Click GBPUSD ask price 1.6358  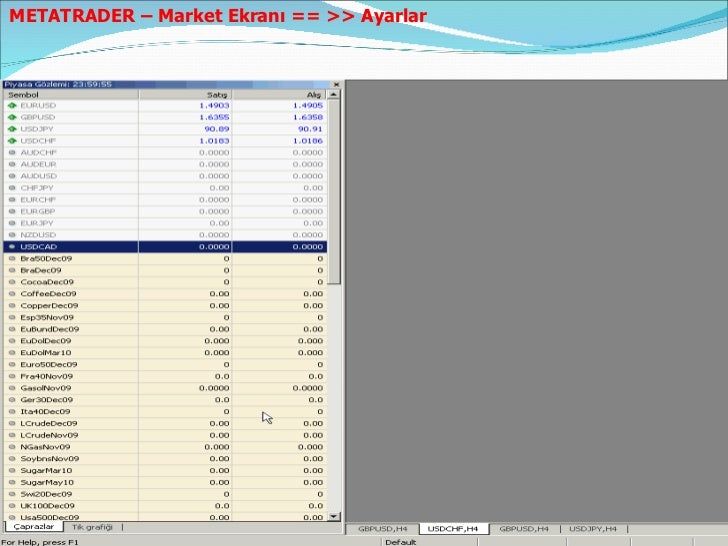tap(308, 117)
